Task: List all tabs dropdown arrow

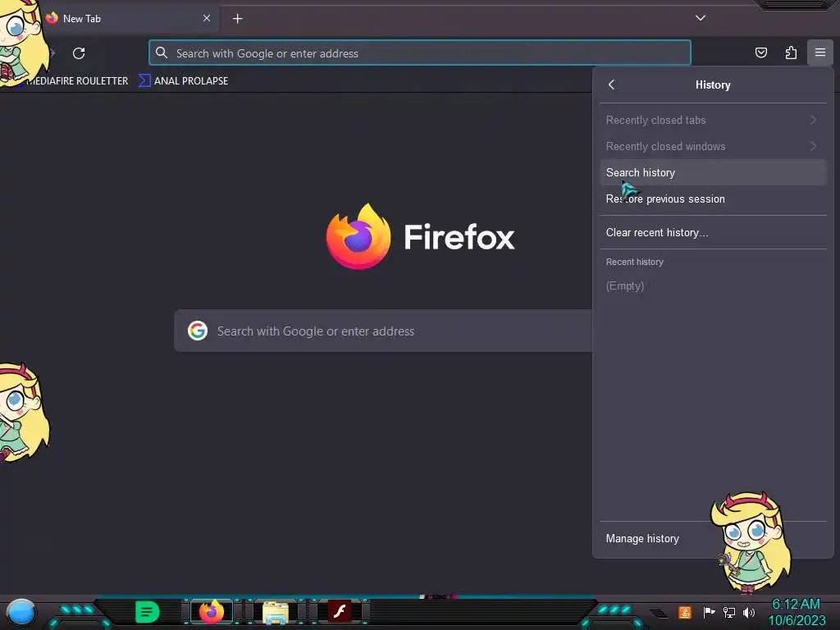Action: (x=701, y=18)
